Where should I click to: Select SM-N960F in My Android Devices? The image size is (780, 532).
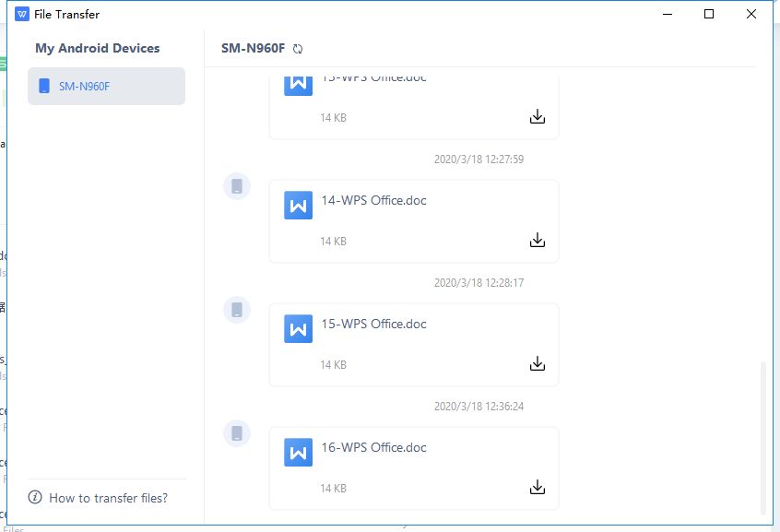coord(106,87)
